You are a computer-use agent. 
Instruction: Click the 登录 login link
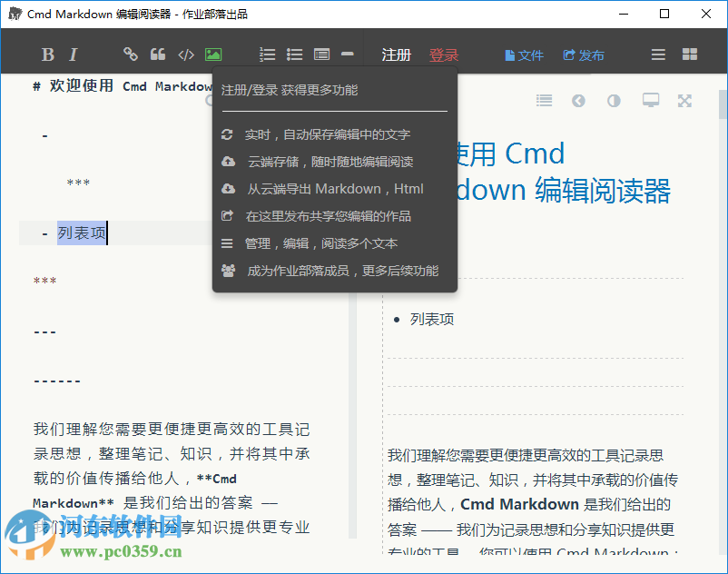pos(444,54)
